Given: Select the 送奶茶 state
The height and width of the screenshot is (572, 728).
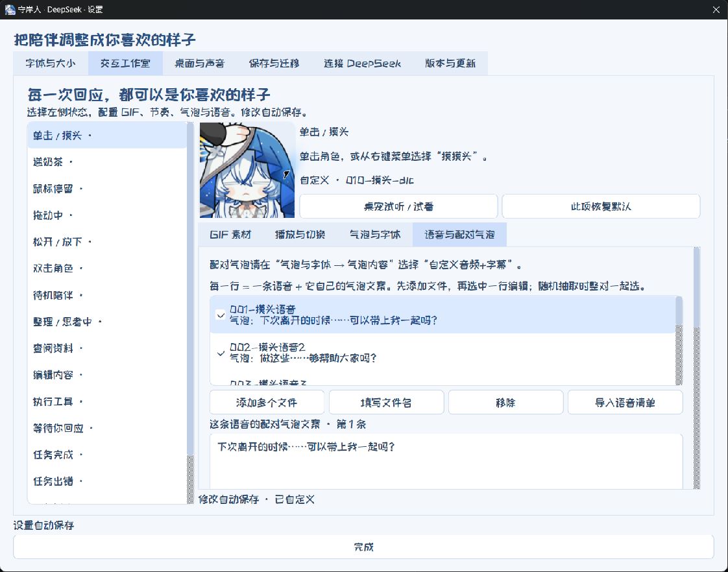Looking at the screenshot, I should 107,162.
